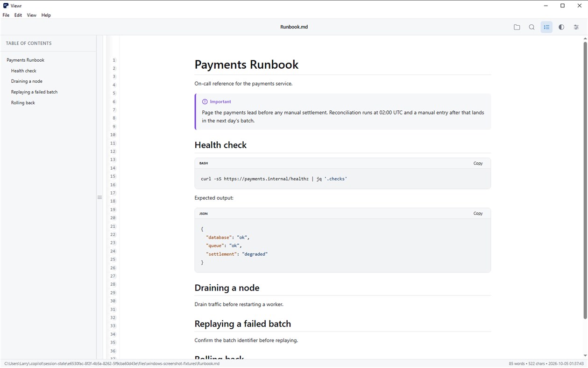Open the View menu
Viewport: 588px width, 368px height.
[x=31, y=15]
